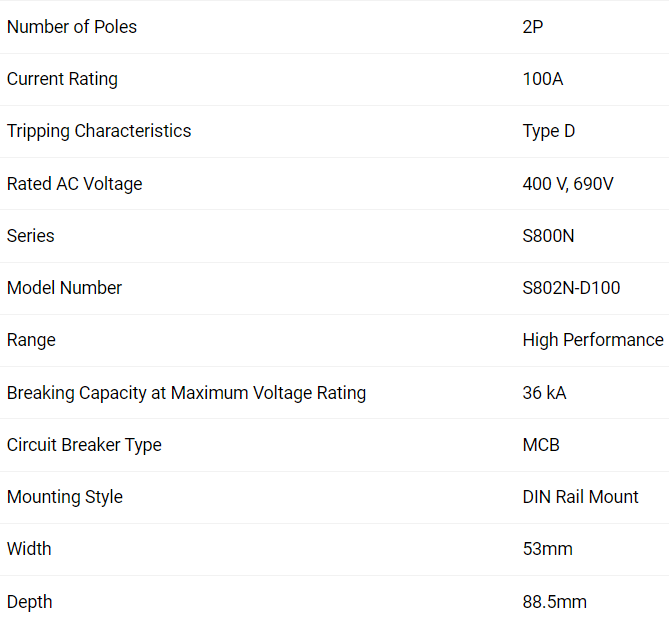Select the "S800N" series value
This screenshot has width=669, height=627.
pyautogui.click(x=549, y=236)
